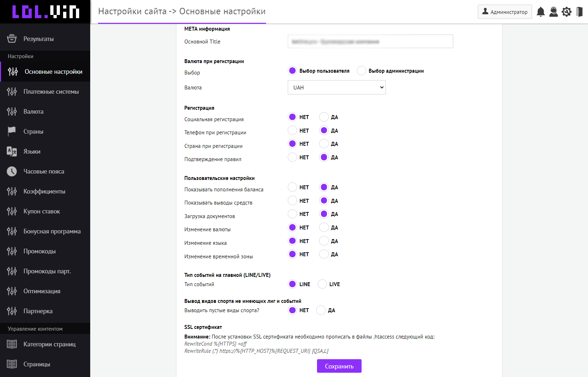Viewport: 588px width, 377px height.
Task: Open the support headset icon
Action: pos(553,12)
